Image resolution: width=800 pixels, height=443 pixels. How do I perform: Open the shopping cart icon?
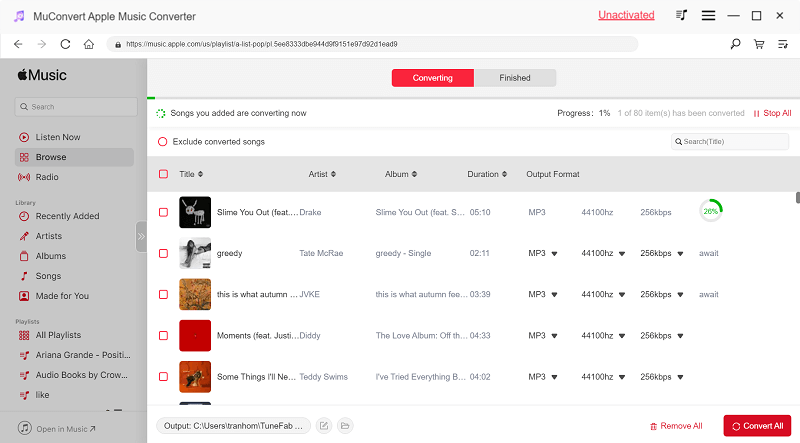coord(759,44)
